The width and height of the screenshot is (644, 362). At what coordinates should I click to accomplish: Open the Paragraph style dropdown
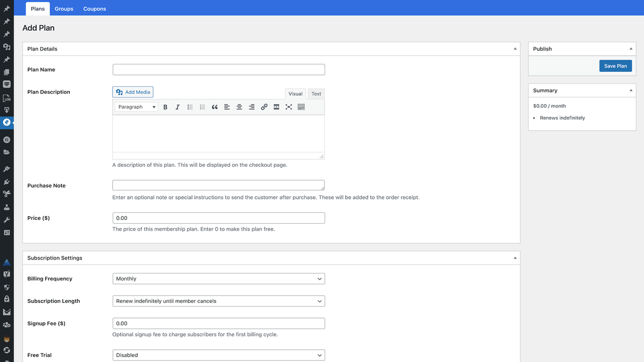(136, 107)
